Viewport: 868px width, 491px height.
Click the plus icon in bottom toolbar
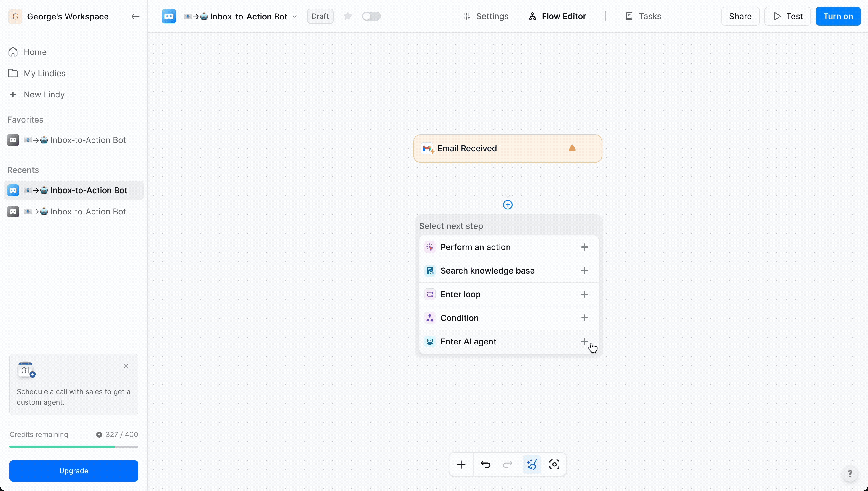pos(461,464)
